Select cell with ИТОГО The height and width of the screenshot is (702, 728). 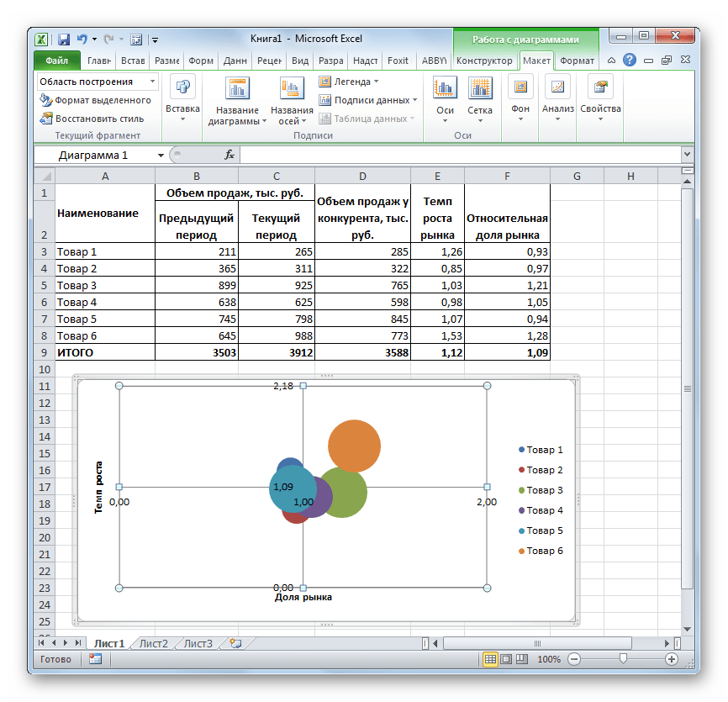105,352
